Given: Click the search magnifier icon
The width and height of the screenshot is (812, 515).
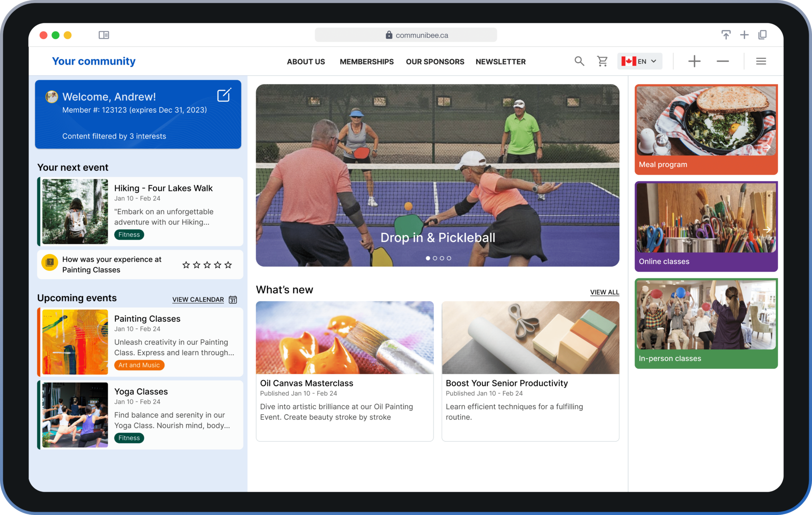Looking at the screenshot, I should (579, 61).
